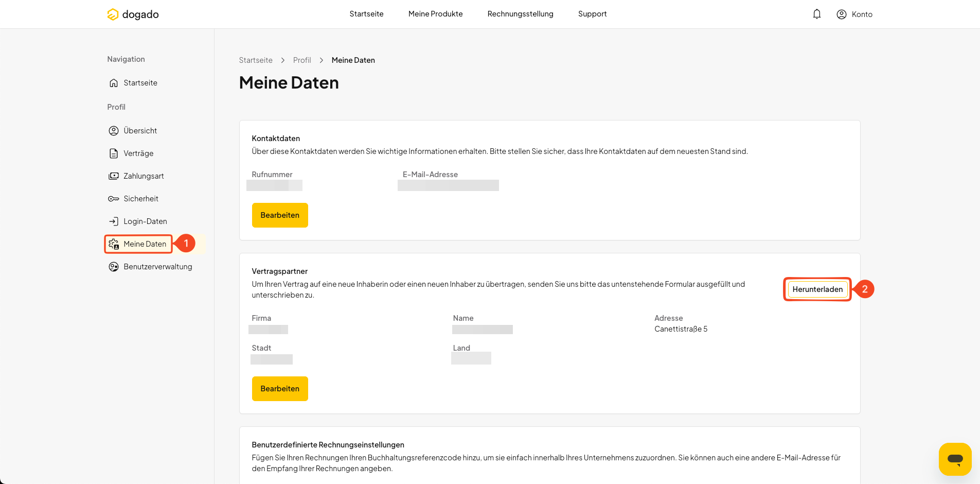Open the notifications bell
Screen dimensions: 980x484
[x=817, y=14]
